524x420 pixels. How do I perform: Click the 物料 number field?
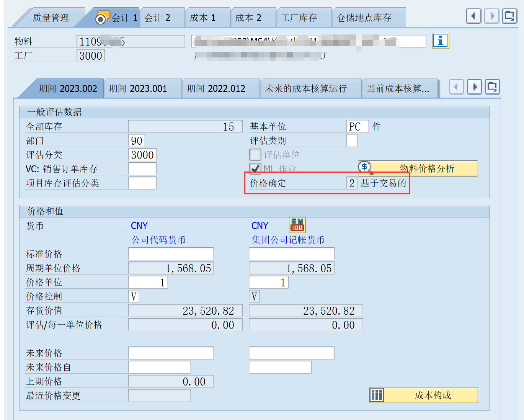coord(131,41)
